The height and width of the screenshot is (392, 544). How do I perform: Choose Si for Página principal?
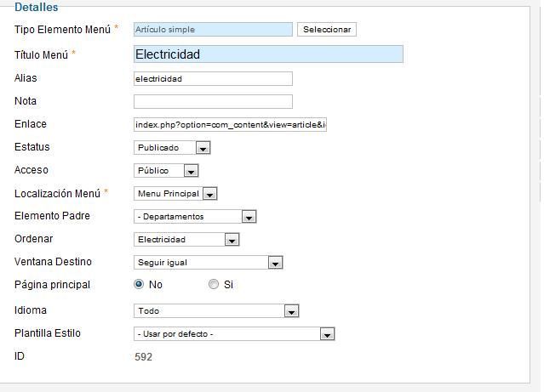214,284
